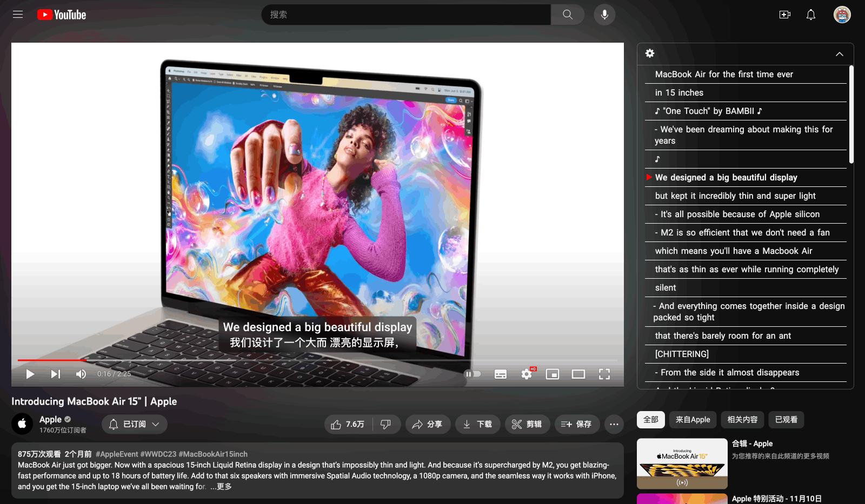Dislike the video with thumbs down

click(386, 424)
